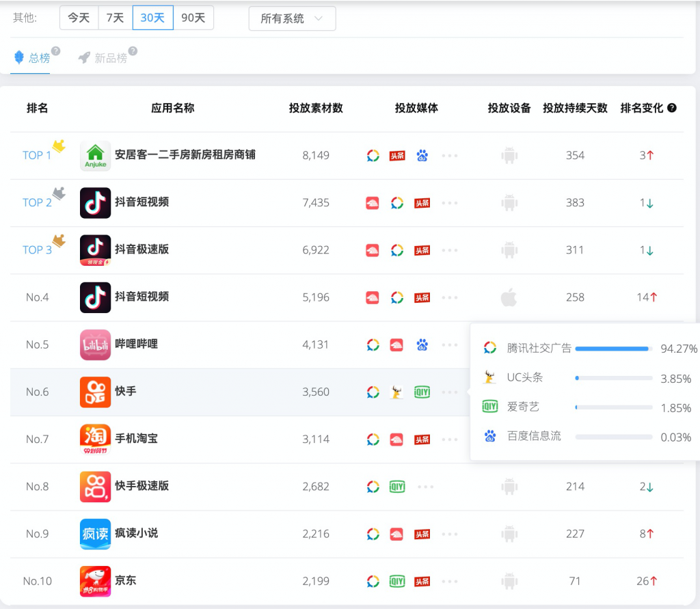Screen dimensions: 700x609
Task: Expand more media dots in the TOP 2 抖音短视频 row
Action: point(450,203)
